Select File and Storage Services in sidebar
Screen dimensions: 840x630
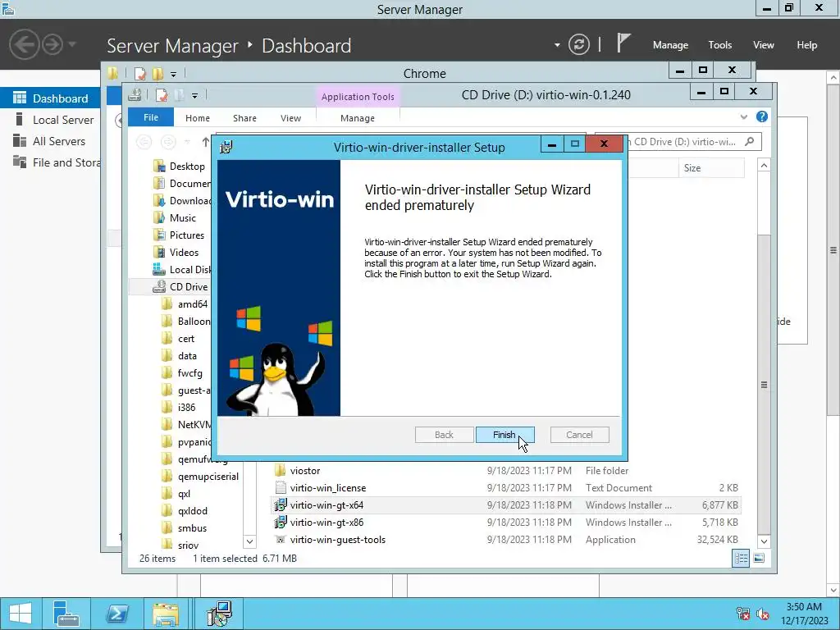click(x=50, y=162)
